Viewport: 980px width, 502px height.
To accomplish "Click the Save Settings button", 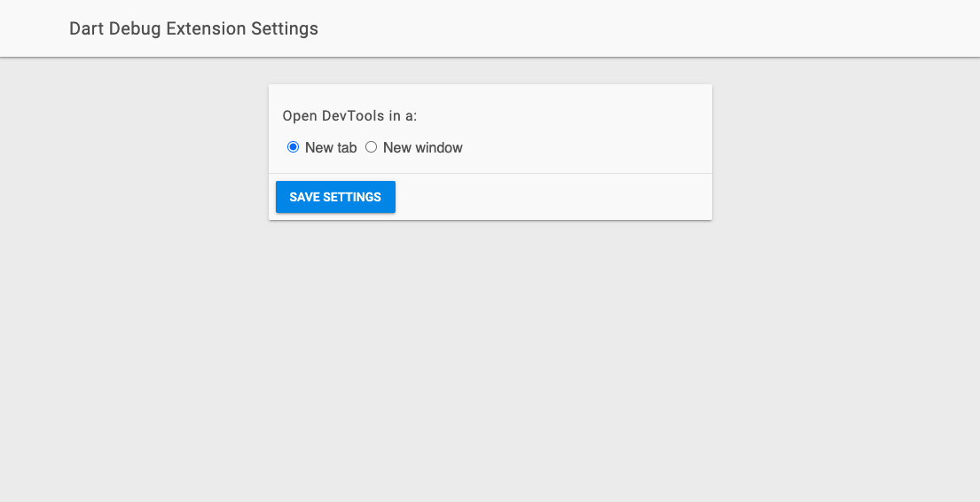I will tap(335, 197).
